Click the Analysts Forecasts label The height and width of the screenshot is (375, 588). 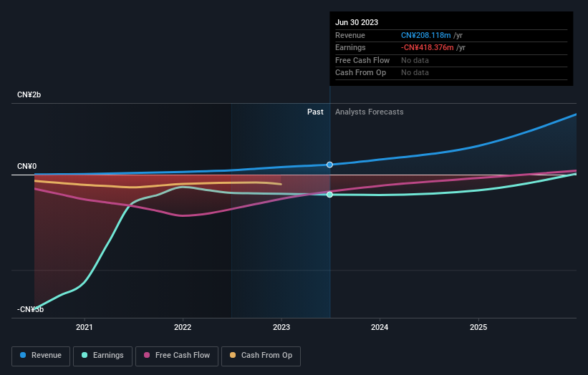coord(370,112)
